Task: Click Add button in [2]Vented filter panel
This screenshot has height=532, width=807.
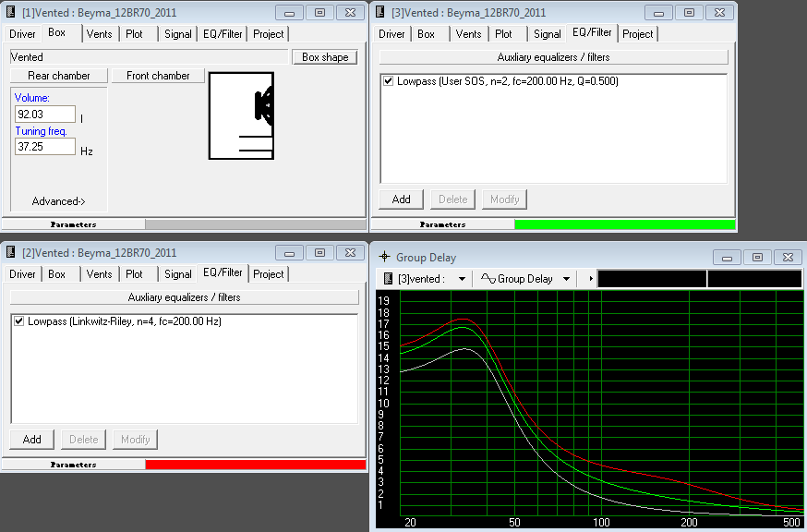Action: click(31, 440)
